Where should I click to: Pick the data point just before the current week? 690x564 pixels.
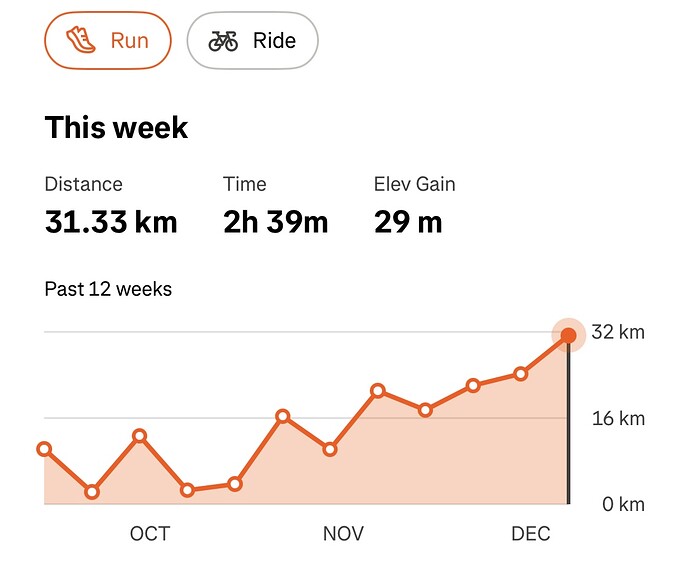pos(521,374)
